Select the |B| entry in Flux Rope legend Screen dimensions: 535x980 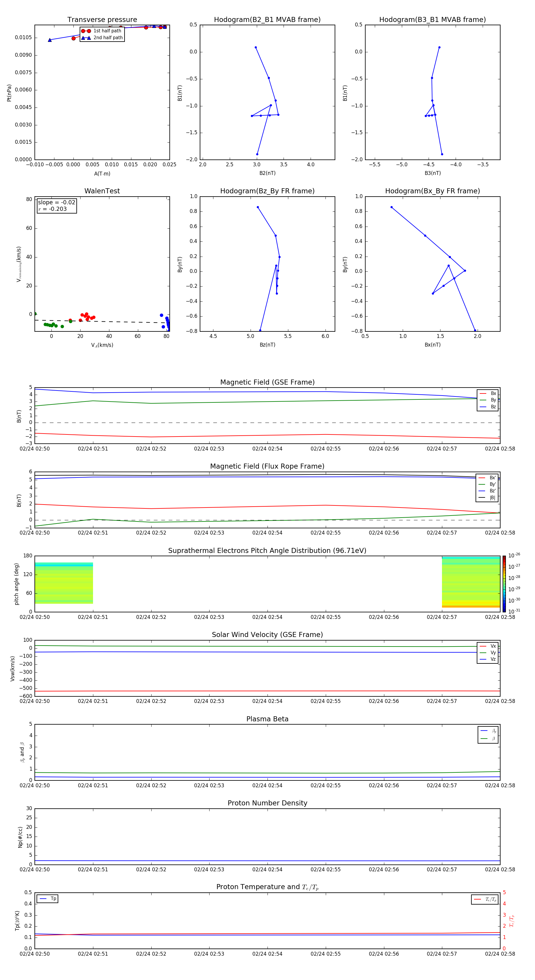[487, 498]
